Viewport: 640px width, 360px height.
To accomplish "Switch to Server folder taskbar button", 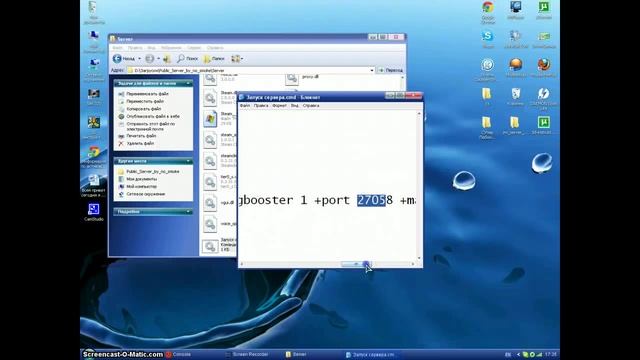I will coord(296,354).
